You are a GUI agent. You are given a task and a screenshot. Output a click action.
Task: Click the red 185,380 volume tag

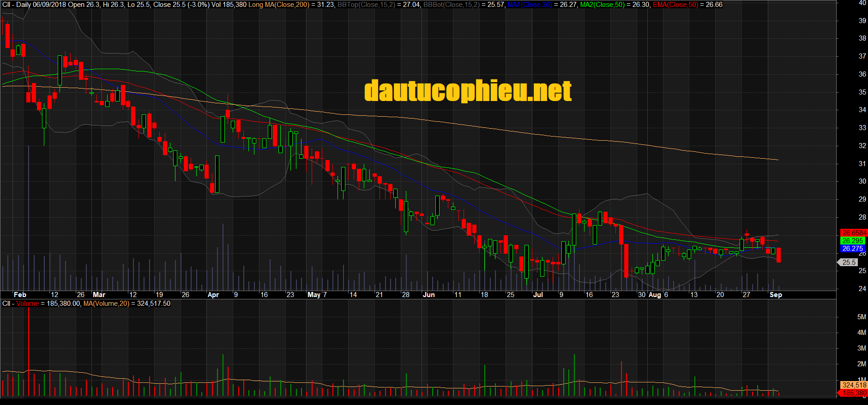click(853, 393)
